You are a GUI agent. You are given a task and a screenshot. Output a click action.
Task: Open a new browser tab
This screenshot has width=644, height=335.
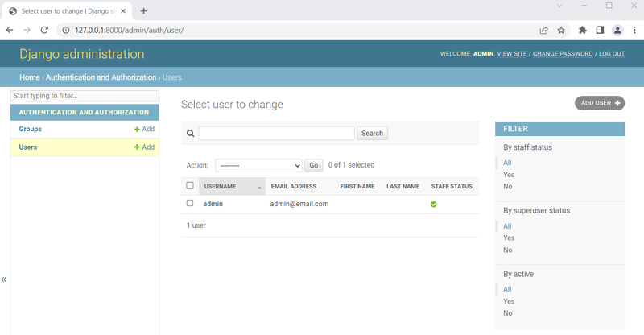pos(144,11)
